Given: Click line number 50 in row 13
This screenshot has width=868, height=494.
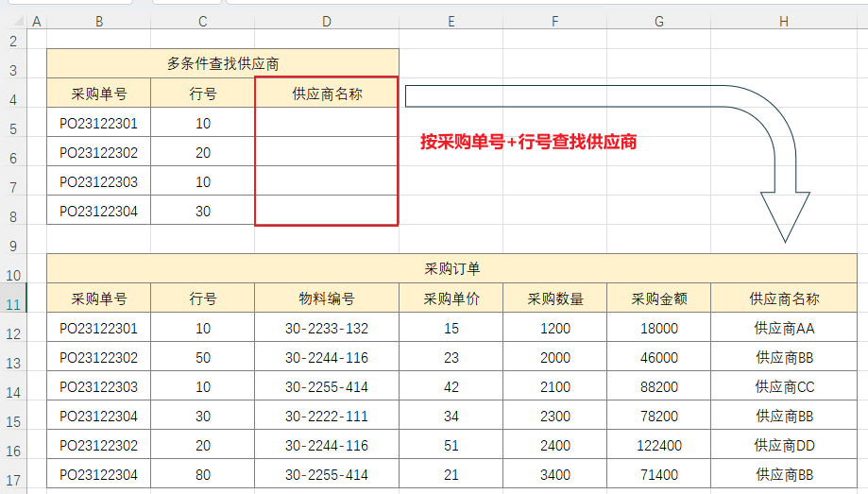Looking at the screenshot, I should coord(203,357).
